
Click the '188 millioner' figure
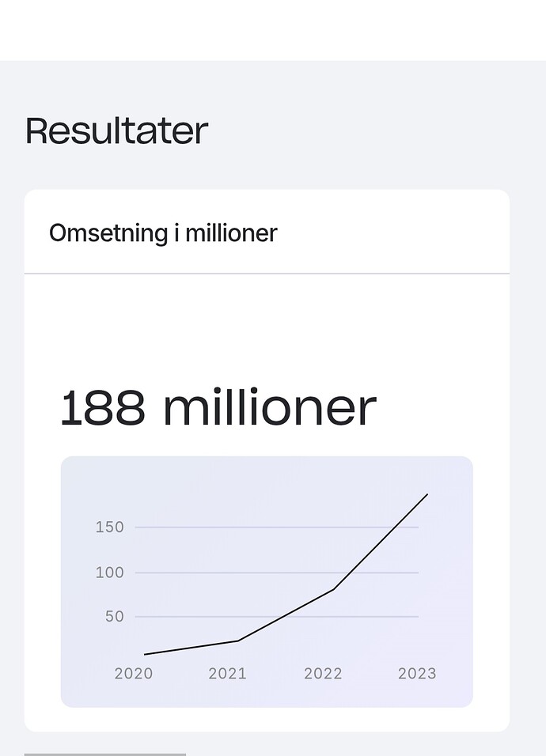(218, 407)
